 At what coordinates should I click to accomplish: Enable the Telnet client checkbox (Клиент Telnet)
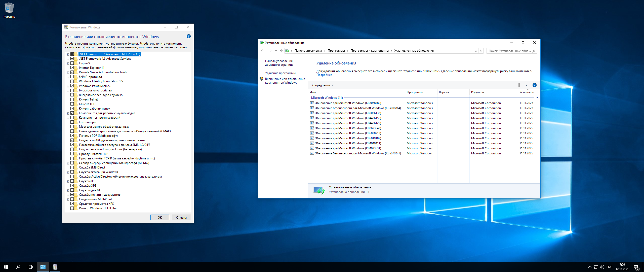click(72, 99)
